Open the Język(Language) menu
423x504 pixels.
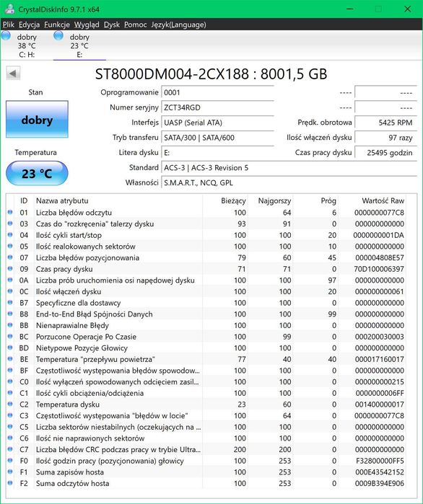coord(178,25)
